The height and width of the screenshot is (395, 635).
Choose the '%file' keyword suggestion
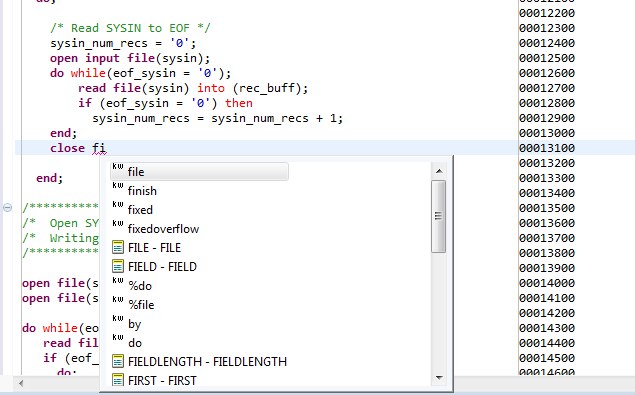pos(141,305)
